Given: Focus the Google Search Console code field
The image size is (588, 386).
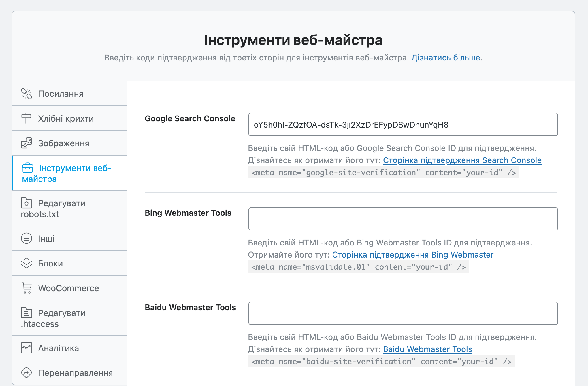Looking at the screenshot, I should pos(403,124).
